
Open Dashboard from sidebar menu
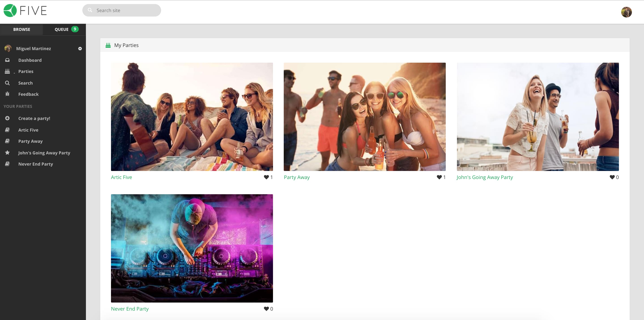[x=30, y=60]
